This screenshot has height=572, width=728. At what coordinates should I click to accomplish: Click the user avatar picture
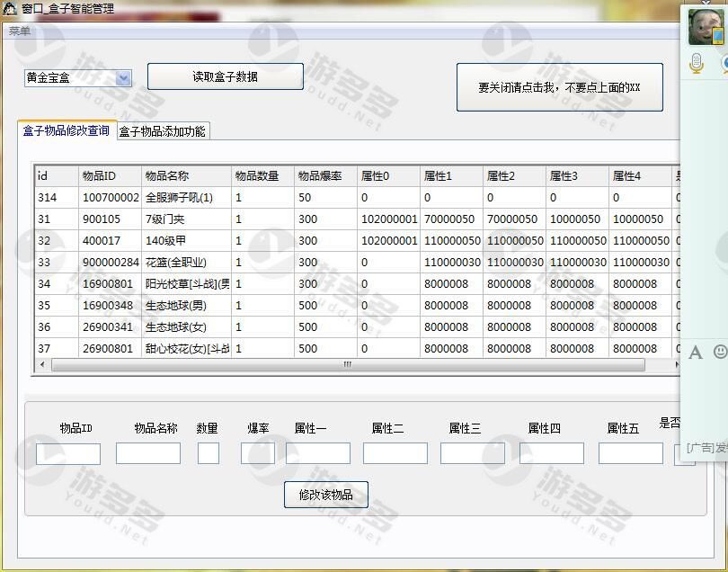click(706, 26)
